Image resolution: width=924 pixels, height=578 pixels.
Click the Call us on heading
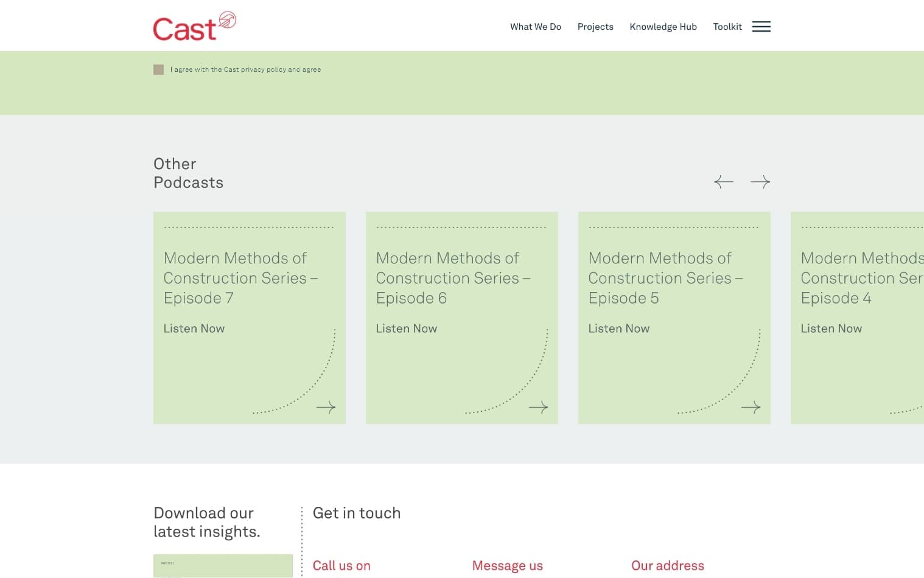point(341,565)
